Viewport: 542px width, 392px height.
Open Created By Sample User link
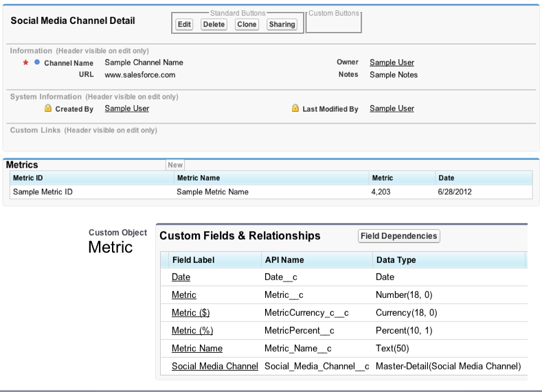tap(126, 108)
